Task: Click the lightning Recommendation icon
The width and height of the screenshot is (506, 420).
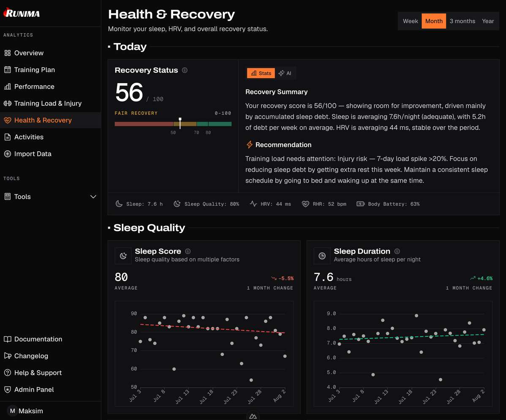Action: pos(250,145)
